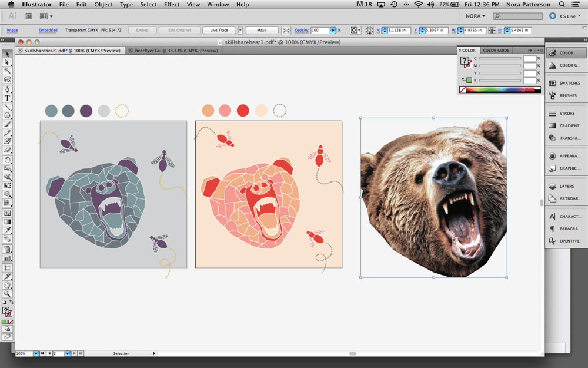588x368 pixels.
Task: Select the Symbol Sprayer tool
Action: point(7,249)
